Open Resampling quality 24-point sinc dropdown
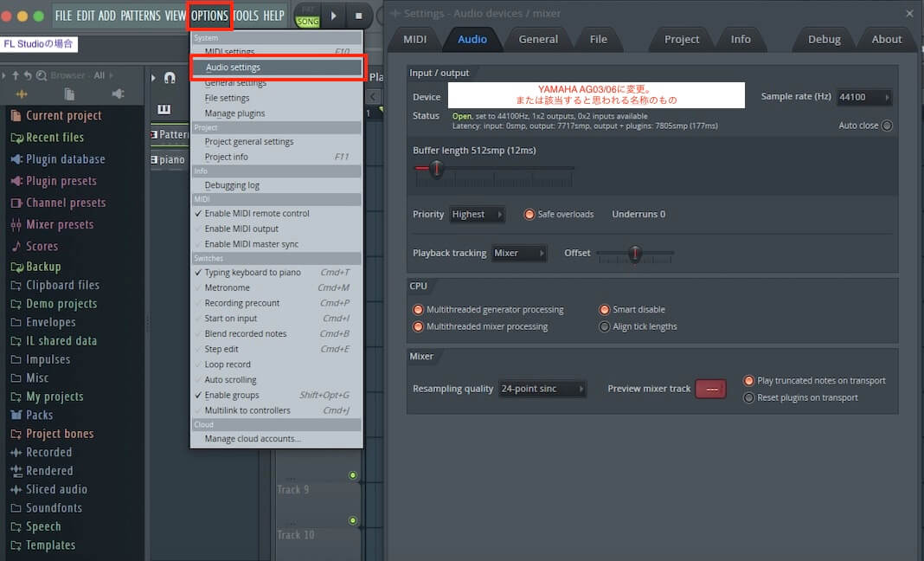 click(542, 389)
